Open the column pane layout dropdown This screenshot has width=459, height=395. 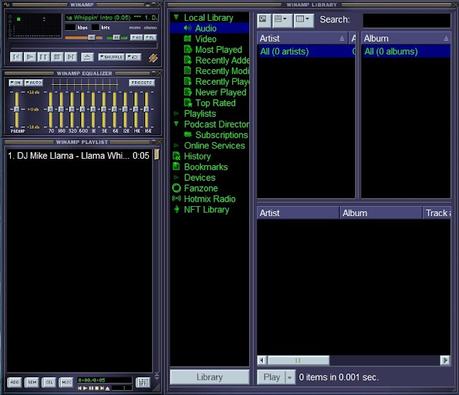tap(303, 20)
